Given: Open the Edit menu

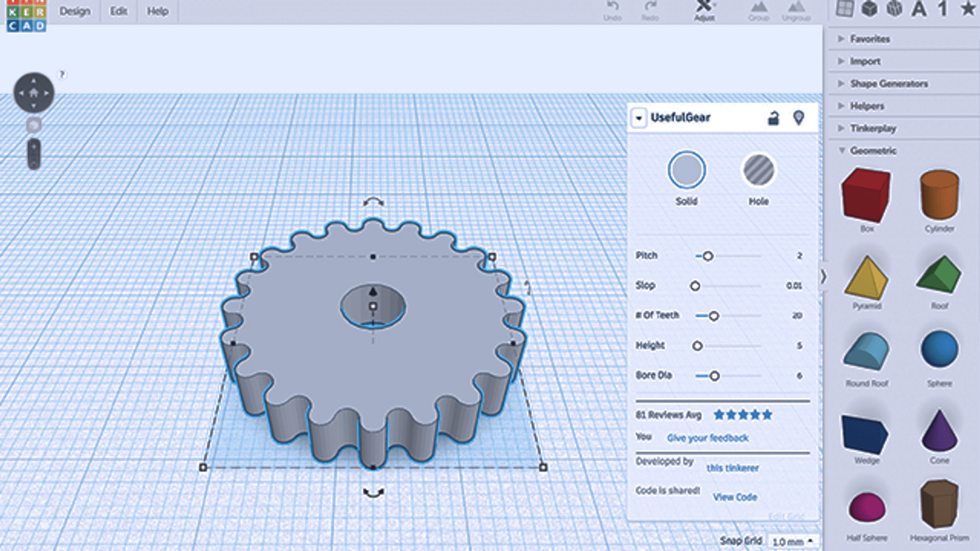Looking at the screenshot, I should tap(119, 11).
